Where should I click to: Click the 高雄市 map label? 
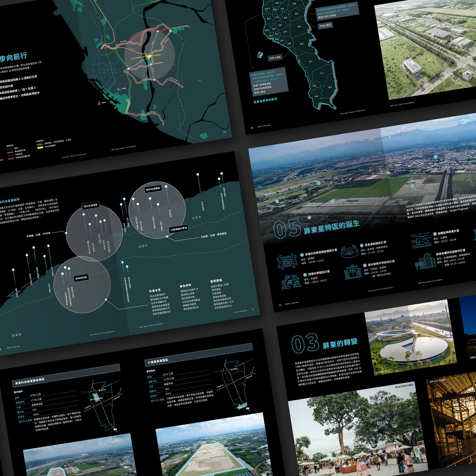tap(143, 246)
